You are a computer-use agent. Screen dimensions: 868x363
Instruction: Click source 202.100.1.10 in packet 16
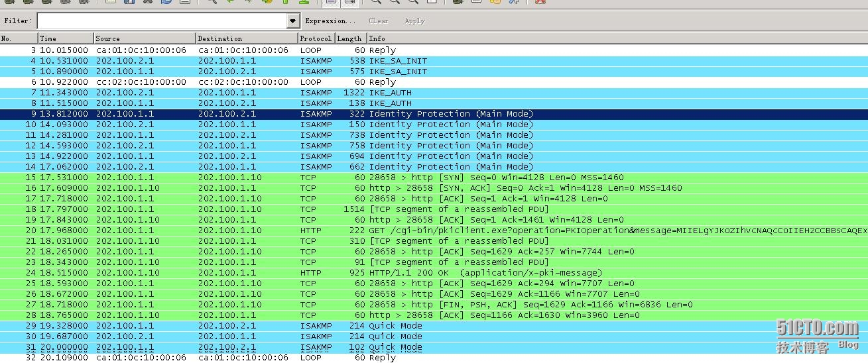click(128, 188)
